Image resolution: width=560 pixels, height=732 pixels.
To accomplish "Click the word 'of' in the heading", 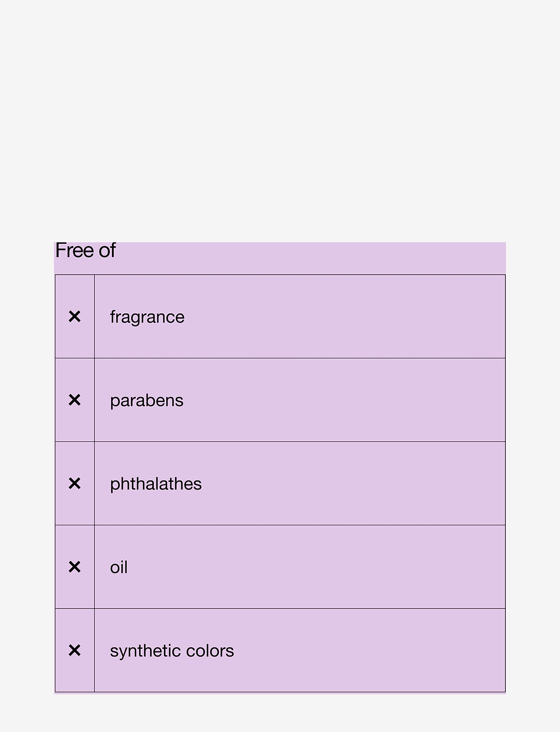I will (107, 251).
